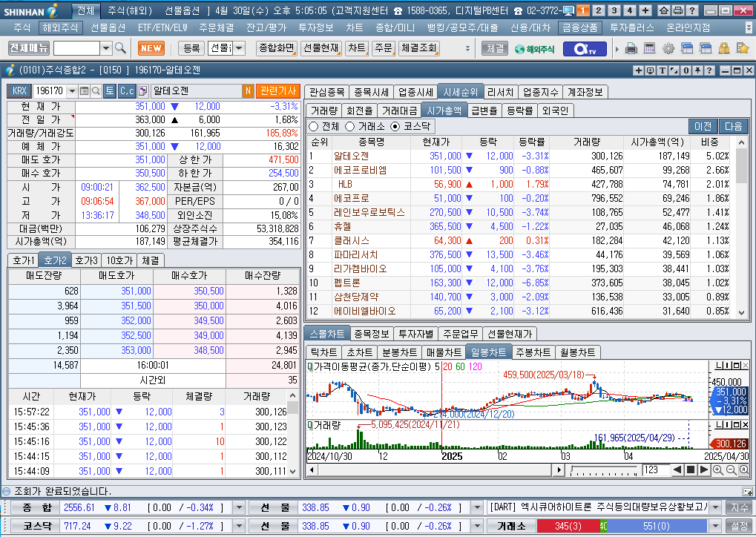Open the 선물 combo box dropdown
The image size is (756, 537).
[x=239, y=47]
